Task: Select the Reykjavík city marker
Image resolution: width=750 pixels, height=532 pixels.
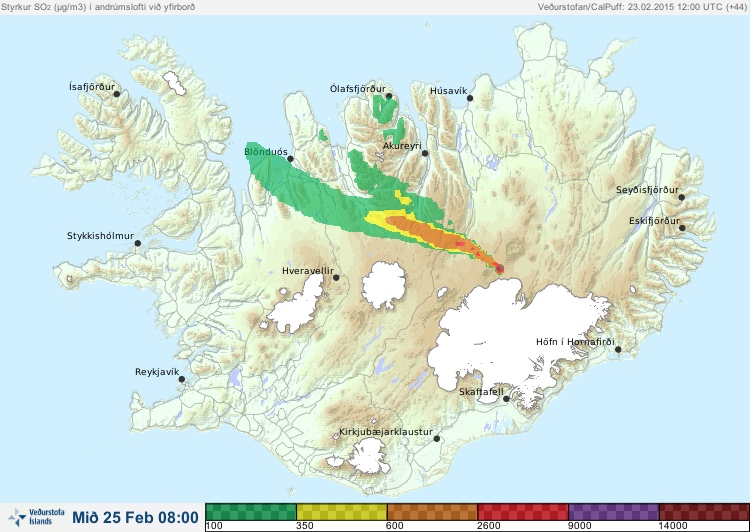Action: pyautogui.click(x=182, y=379)
